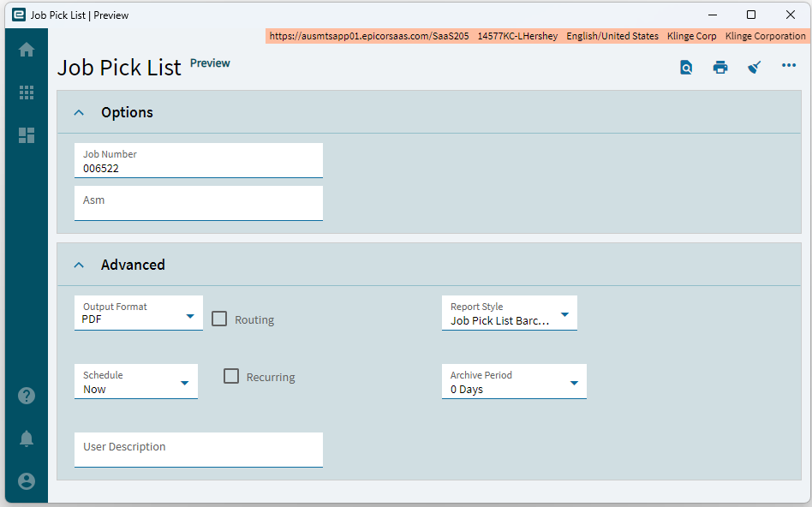Click the 14577KC-LHershey user label

[517, 36]
